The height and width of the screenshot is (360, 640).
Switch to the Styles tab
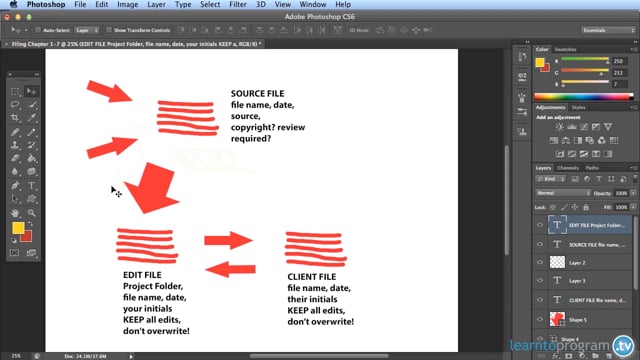578,107
